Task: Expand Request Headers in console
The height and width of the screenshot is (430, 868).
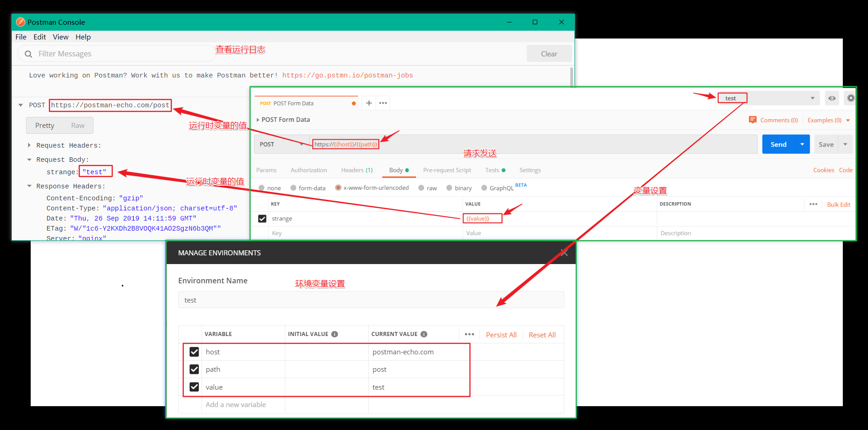Action: (x=29, y=145)
